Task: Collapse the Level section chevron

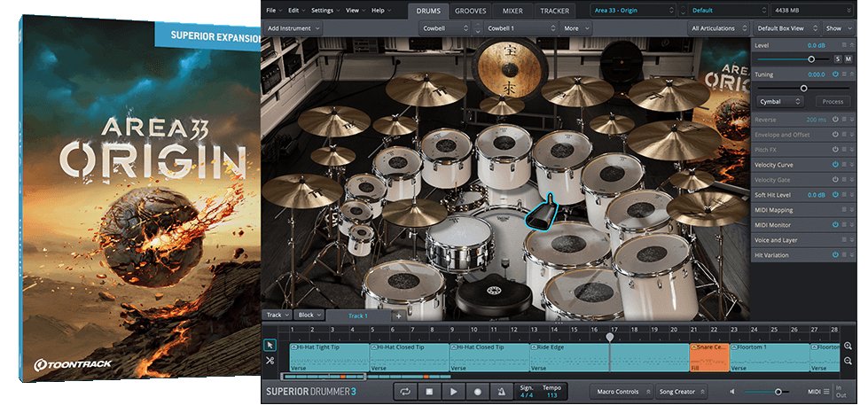Action: click(x=853, y=45)
